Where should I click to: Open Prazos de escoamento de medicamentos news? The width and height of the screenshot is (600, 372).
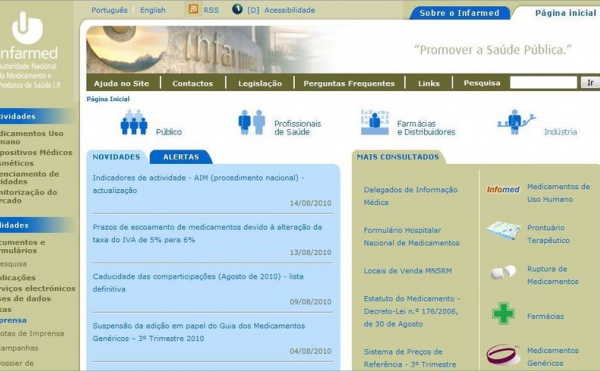click(x=207, y=233)
